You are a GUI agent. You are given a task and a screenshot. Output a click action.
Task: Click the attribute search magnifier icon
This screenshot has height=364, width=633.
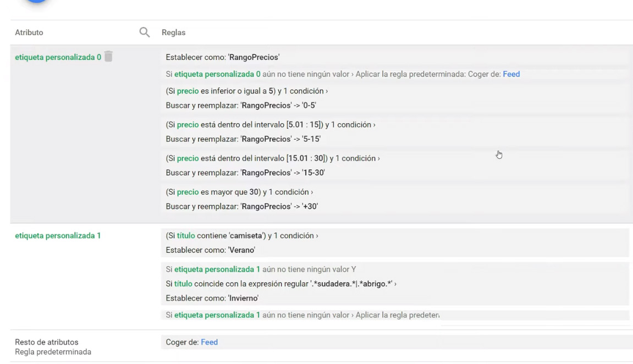pos(145,32)
